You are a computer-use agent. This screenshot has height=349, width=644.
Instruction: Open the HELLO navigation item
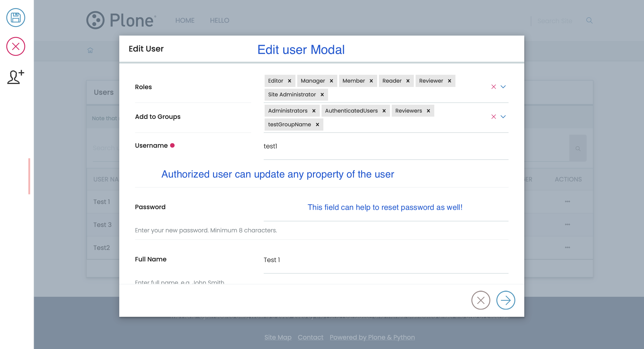point(219,20)
